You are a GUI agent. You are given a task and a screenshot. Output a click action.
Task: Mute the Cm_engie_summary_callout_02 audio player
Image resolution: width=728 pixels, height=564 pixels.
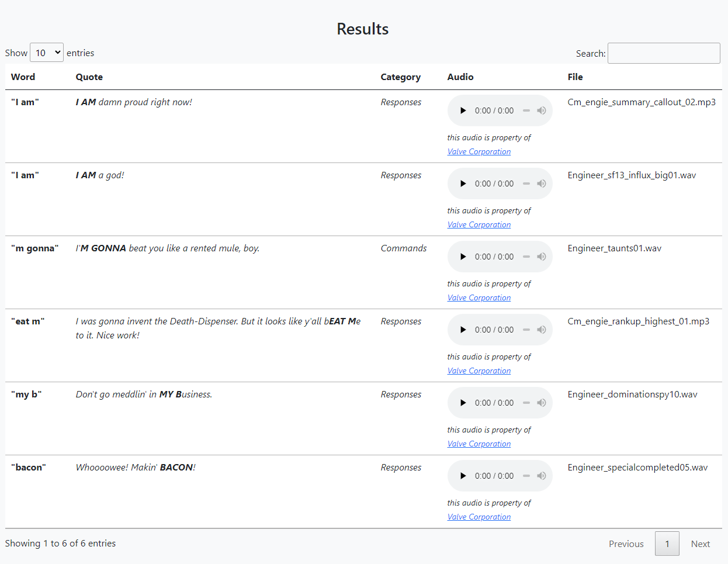coord(542,110)
